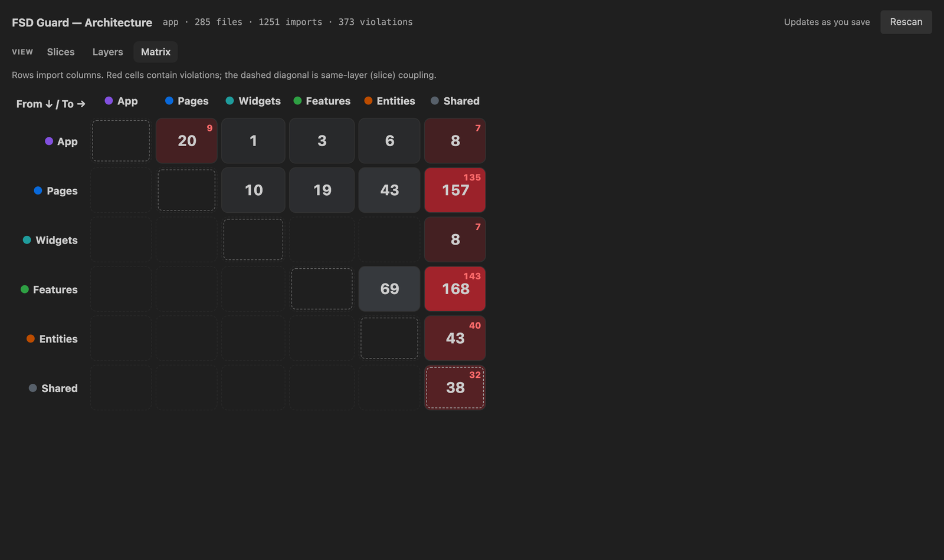This screenshot has width=944, height=560.
Task: Select the App to Features cell showing 3
Action: pos(322,141)
